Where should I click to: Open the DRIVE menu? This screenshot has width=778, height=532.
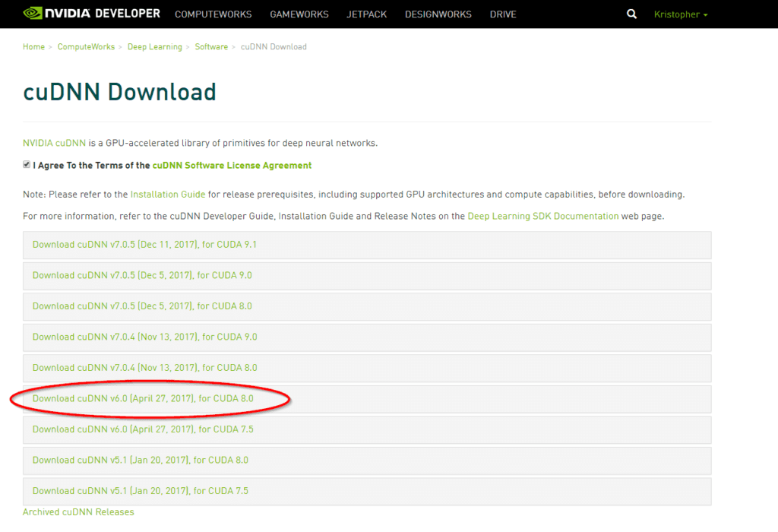(503, 14)
